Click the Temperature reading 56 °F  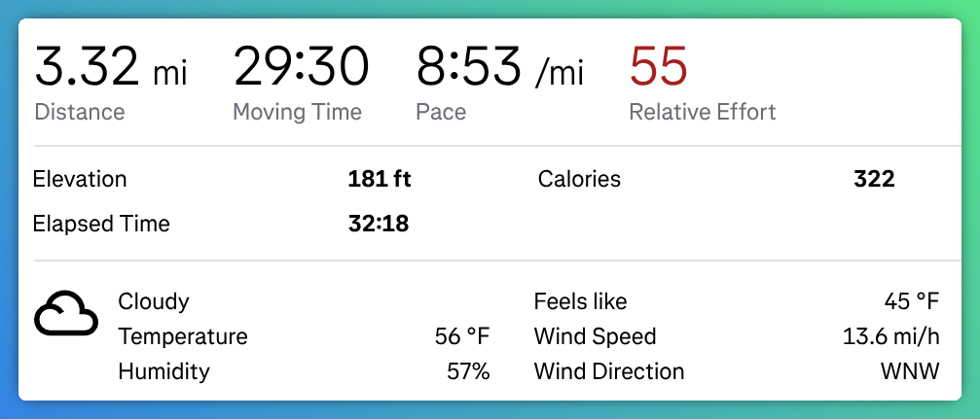[x=462, y=336]
